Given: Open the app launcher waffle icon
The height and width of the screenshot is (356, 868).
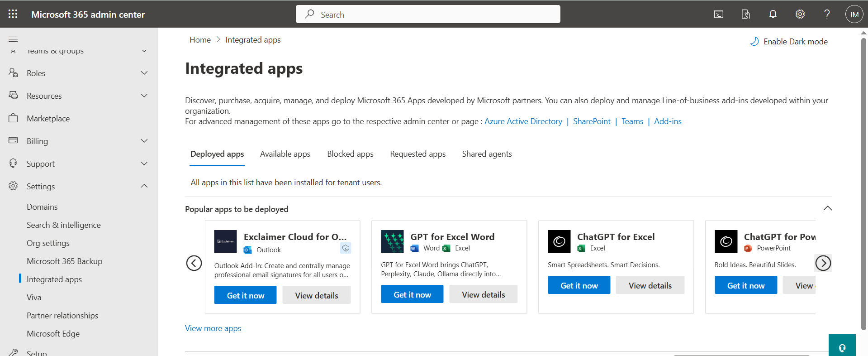Looking at the screenshot, I should (x=13, y=14).
